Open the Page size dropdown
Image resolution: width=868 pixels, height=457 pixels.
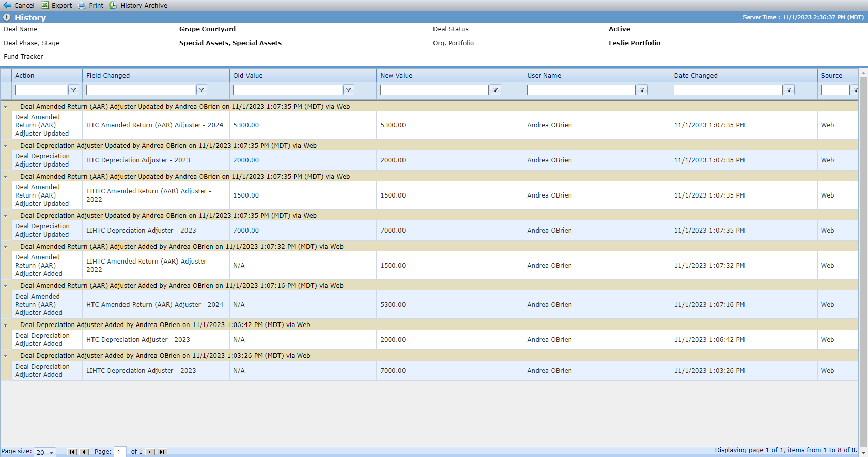[x=51, y=452]
